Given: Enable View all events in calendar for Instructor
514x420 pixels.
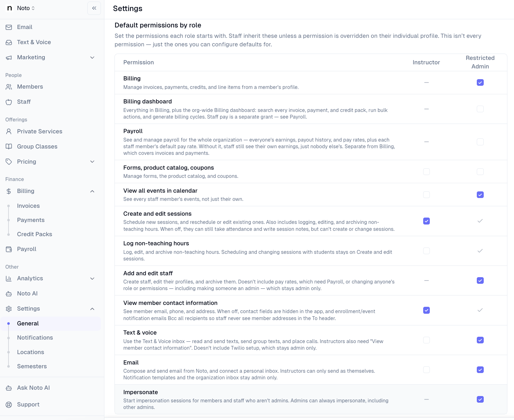Looking at the screenshot, I should pos(426,195).
